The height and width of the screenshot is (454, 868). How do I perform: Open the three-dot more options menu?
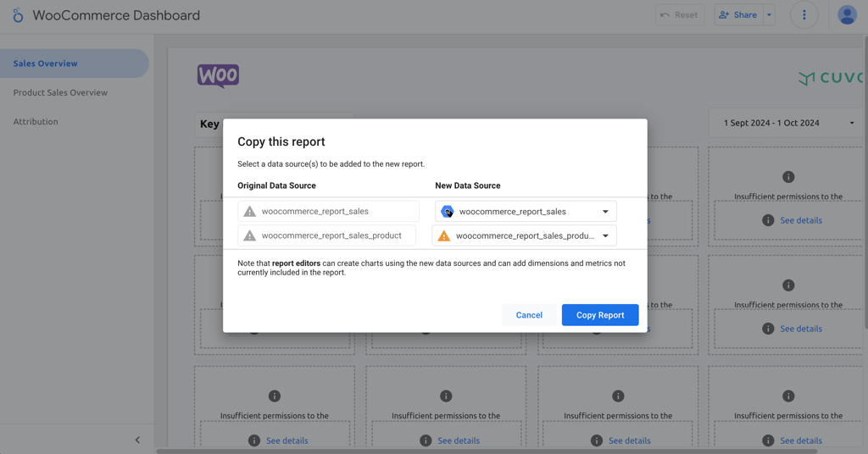(x=804, y=15)
